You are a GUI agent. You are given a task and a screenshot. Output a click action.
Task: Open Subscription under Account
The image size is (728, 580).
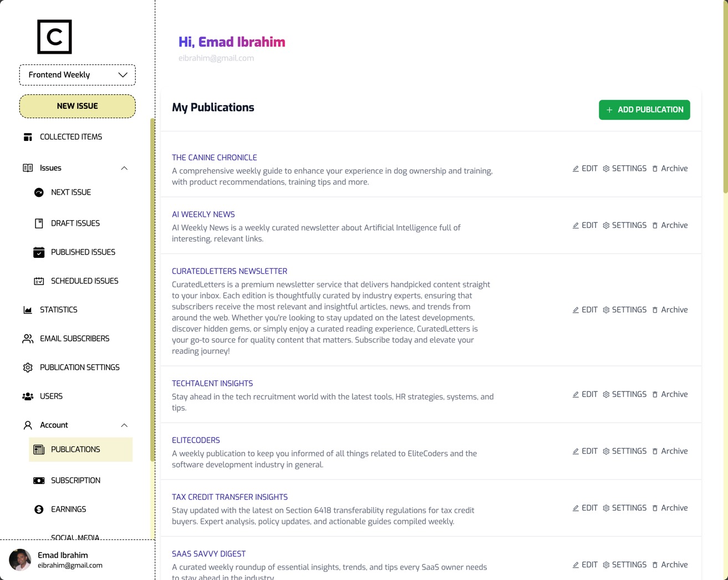[75, 480]
